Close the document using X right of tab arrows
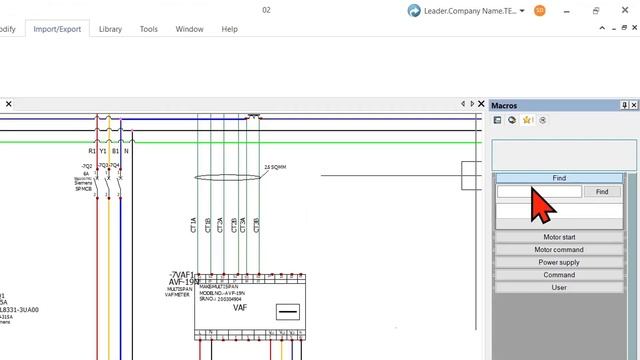 [481, 104]
